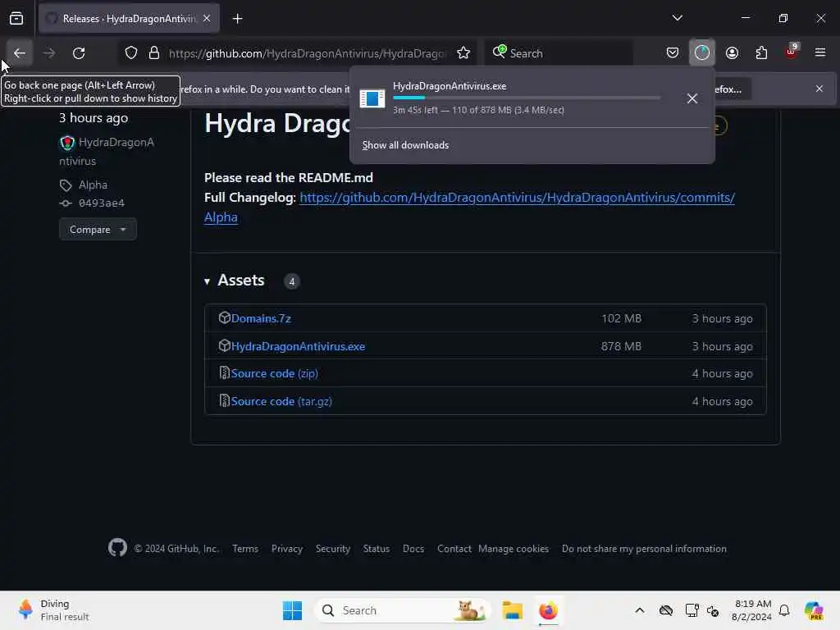The image size is (840, 630).
Task: List all tabs dropdown chevron
Action: pos(677,18)
